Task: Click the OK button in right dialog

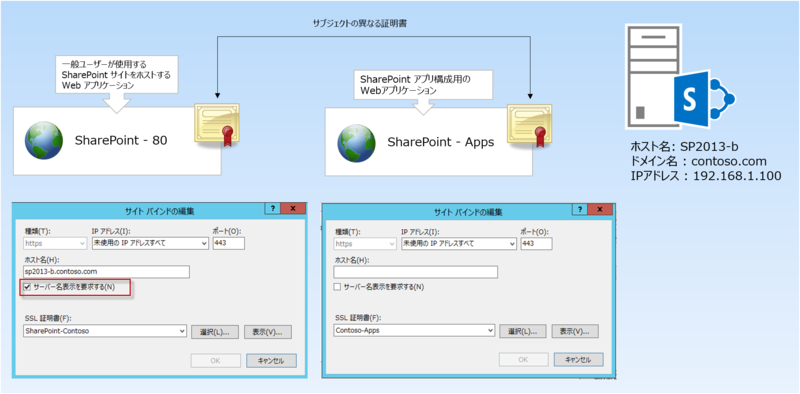Action: coord(523,359)
